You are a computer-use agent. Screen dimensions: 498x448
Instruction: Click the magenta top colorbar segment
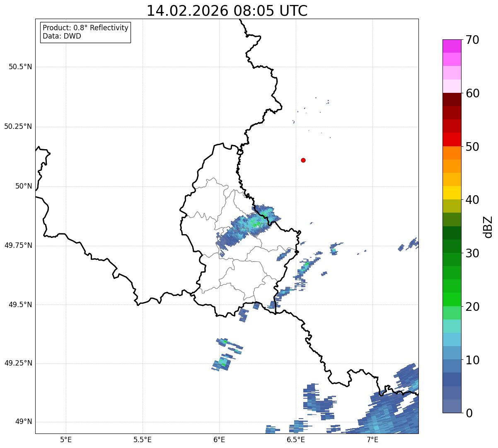click(x=452, y=46)
